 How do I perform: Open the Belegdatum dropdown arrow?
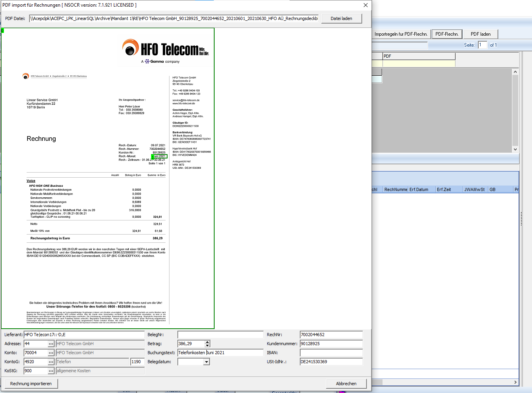click(206, 362)
